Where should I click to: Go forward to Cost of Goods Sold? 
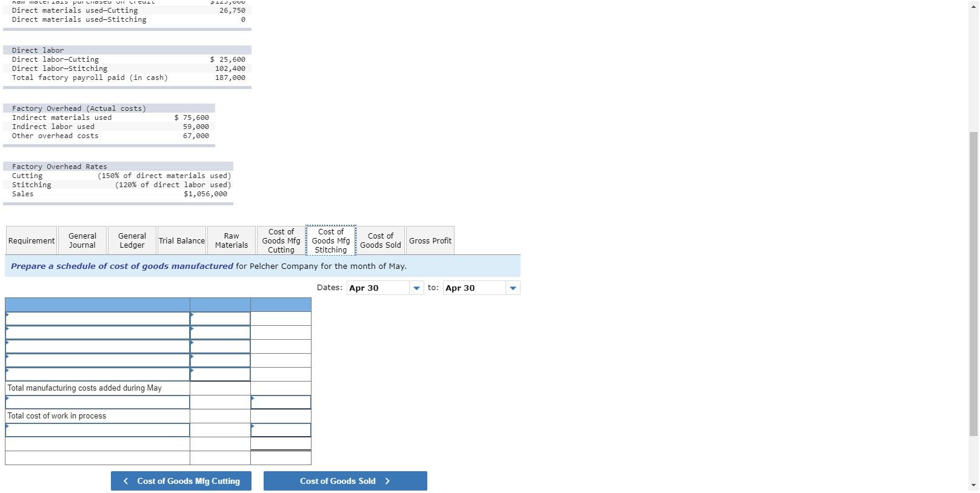(345, 481)
